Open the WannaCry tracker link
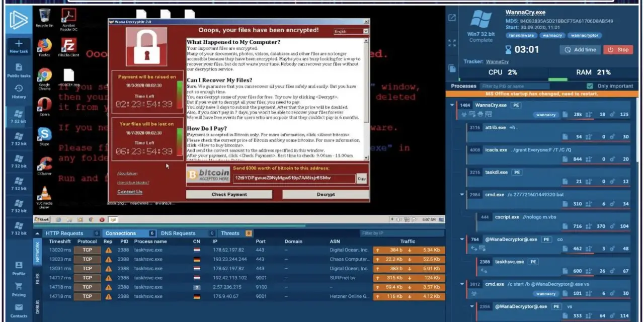The image size is (644, 322). pyautogui.click(x=497, y=62)
